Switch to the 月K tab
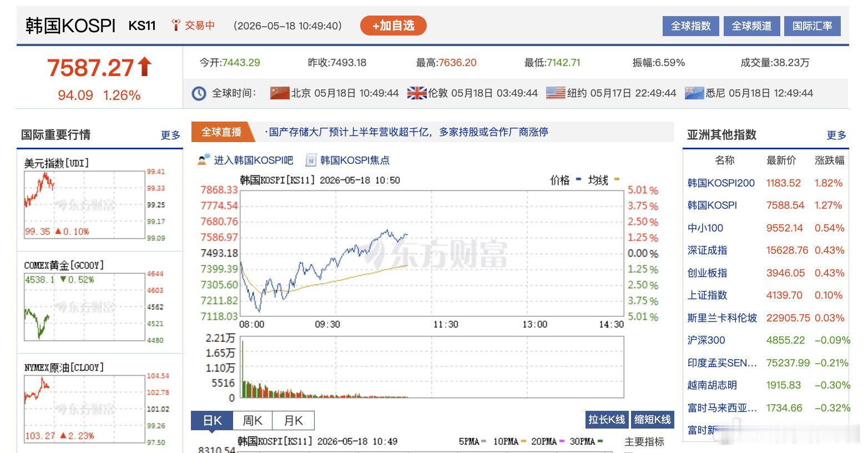868x453 pixels. pyautogui.click(x=294, y=421)
